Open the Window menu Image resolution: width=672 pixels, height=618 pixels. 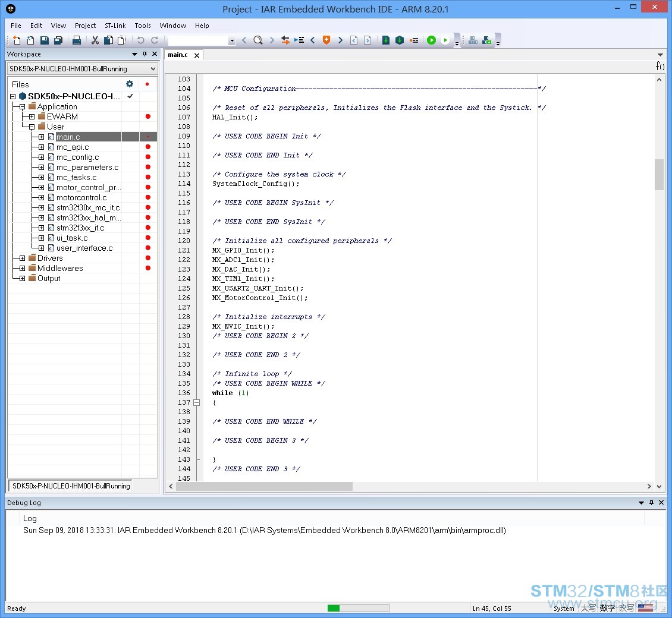172,26
